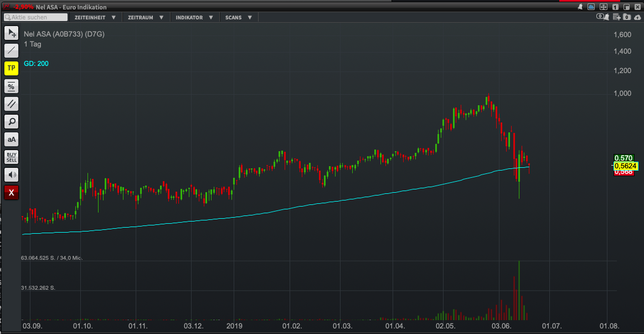Image resolution: width=644 pixels, height=334 pixels.
Task: Open the folder icon showing 0
Action: (x=627, y=17)
